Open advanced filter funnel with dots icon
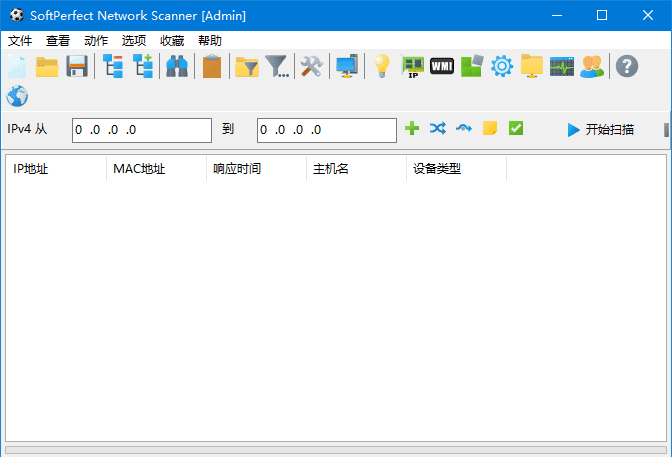 tap(277, 66)
